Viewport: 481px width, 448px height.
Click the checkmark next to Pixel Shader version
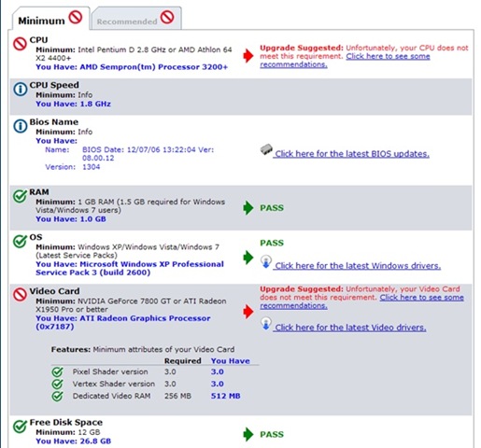[x=57, y=371]
